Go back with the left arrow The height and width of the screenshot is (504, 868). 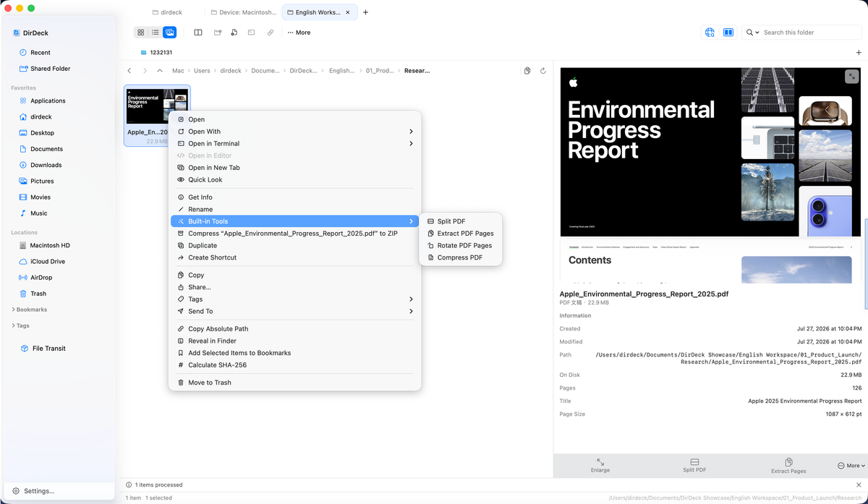click(129, 71)
